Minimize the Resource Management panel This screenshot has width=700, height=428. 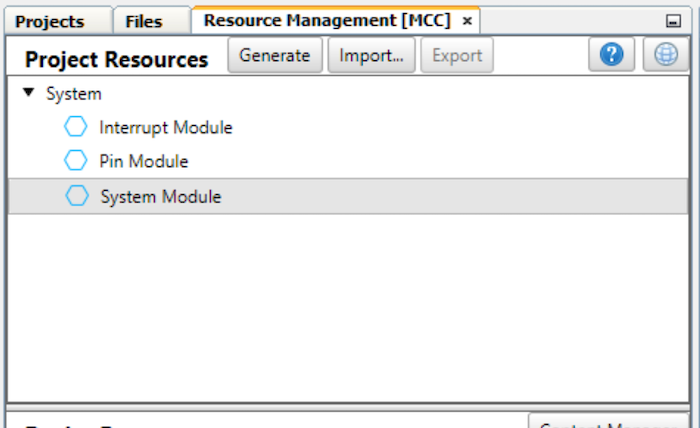pyautogui.click(x=674, y=21)
